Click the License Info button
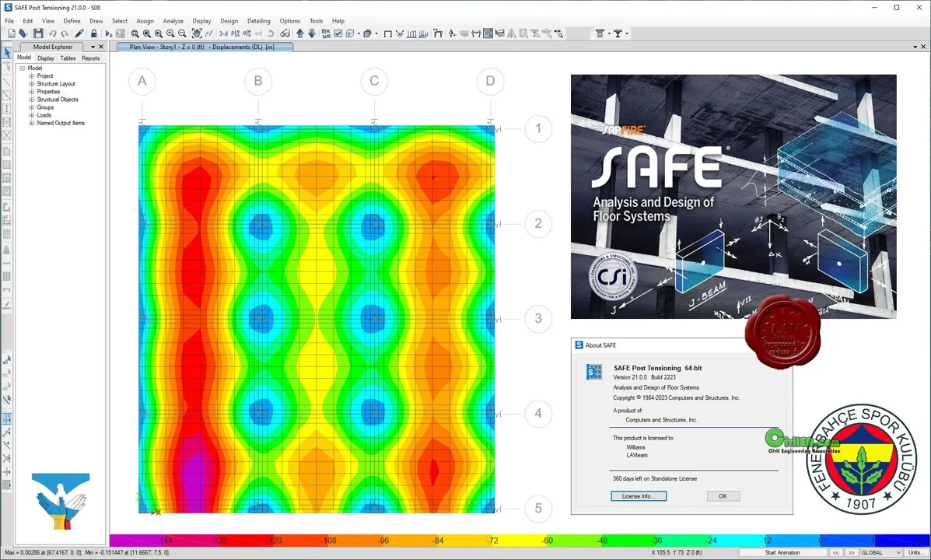931x560 pixels. point(639,496)
